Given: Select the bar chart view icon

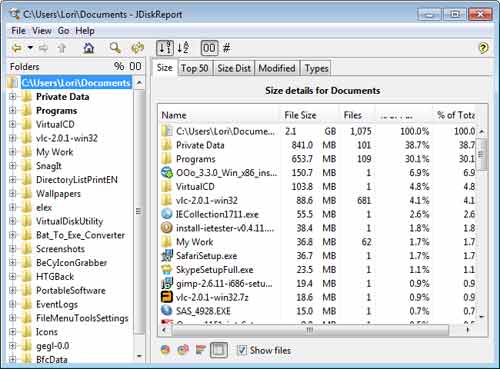Looking at the screenshot, I should 200,350.
